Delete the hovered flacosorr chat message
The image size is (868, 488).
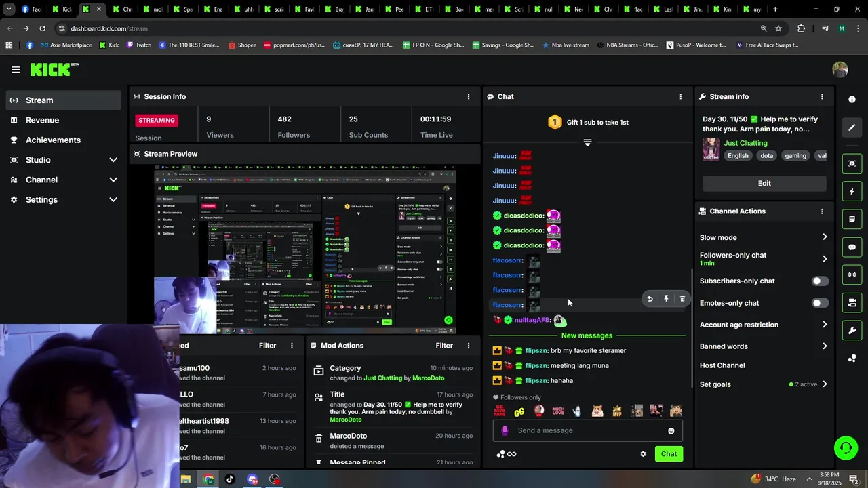tap(682, 299)
